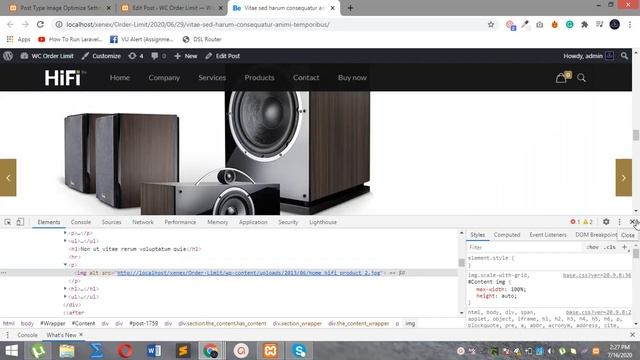Screen dimensions: 640x360
Task: Open the Application tab
Action: [253, 222]
